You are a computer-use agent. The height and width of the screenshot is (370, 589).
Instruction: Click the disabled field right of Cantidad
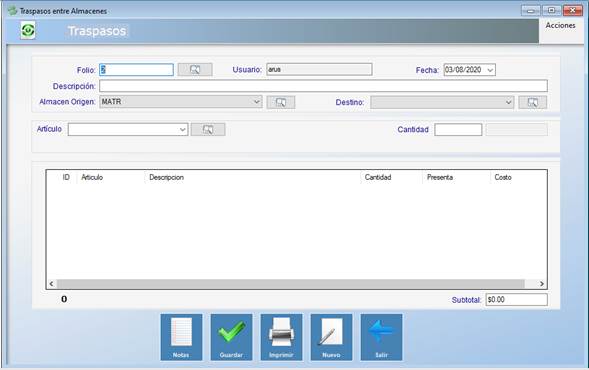tap(517, 130)
